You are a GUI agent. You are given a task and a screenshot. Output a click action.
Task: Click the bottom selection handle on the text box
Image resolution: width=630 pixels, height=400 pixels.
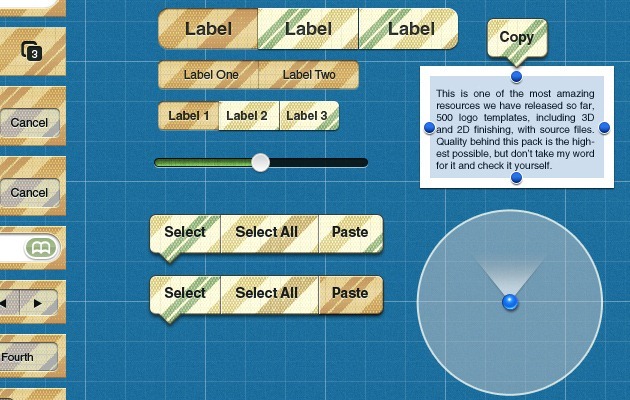point(516,178)
